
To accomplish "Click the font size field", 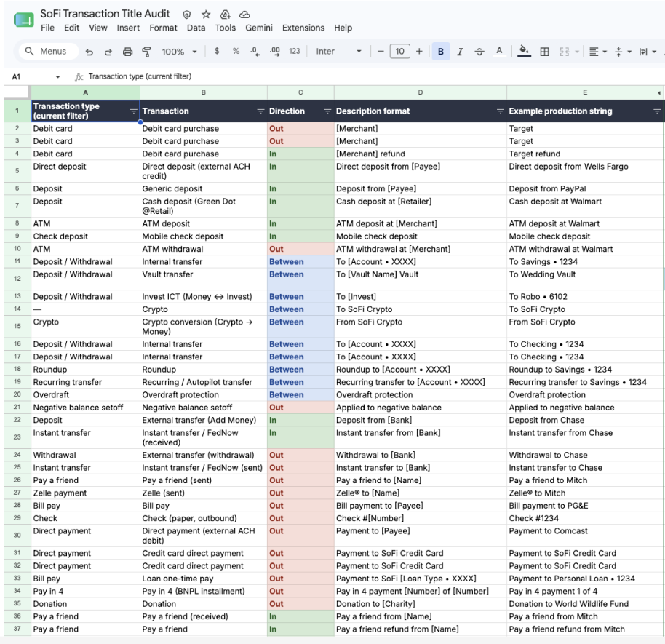I will [399, 52].
